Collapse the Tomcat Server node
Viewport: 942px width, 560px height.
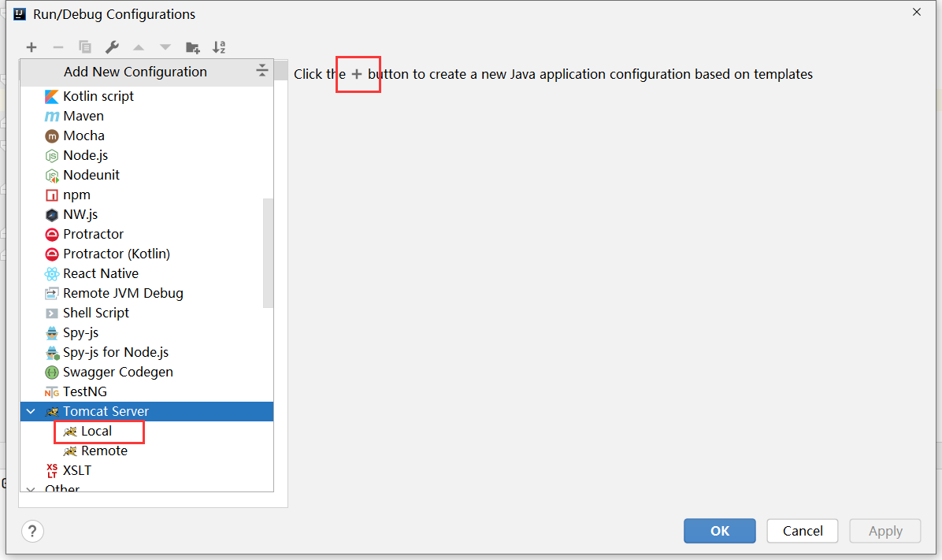[x=31, y=412]
